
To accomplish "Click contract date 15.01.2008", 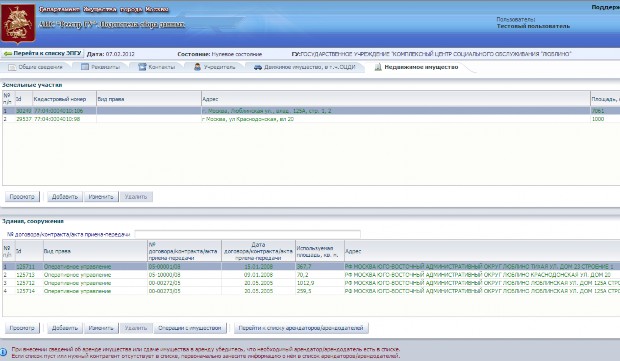I will point(258,266).
